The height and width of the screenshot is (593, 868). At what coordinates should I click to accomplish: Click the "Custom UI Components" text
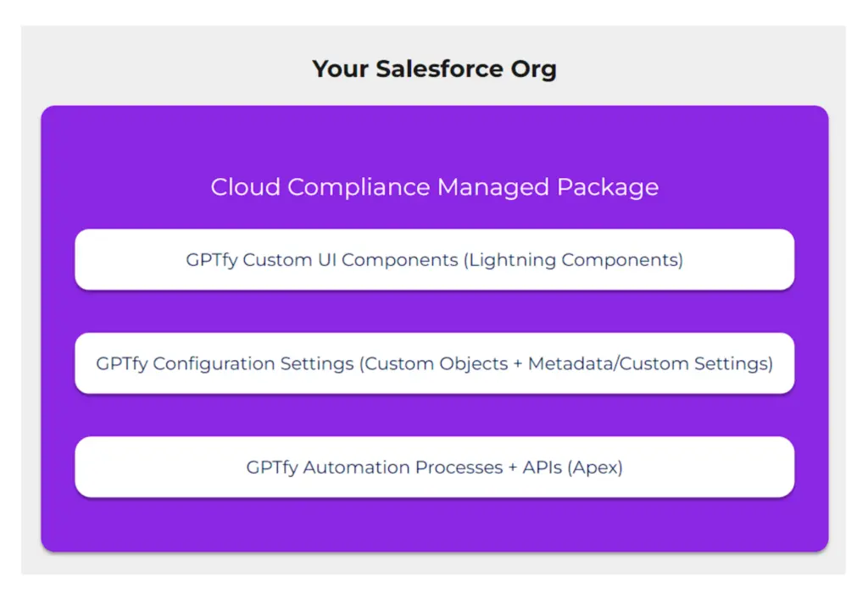tap(351, 260)
